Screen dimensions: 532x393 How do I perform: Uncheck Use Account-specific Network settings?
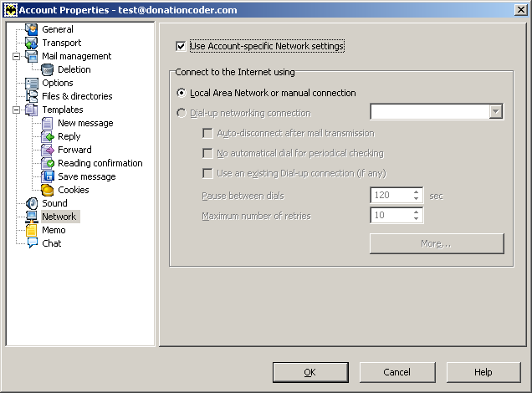pos(181,46)
